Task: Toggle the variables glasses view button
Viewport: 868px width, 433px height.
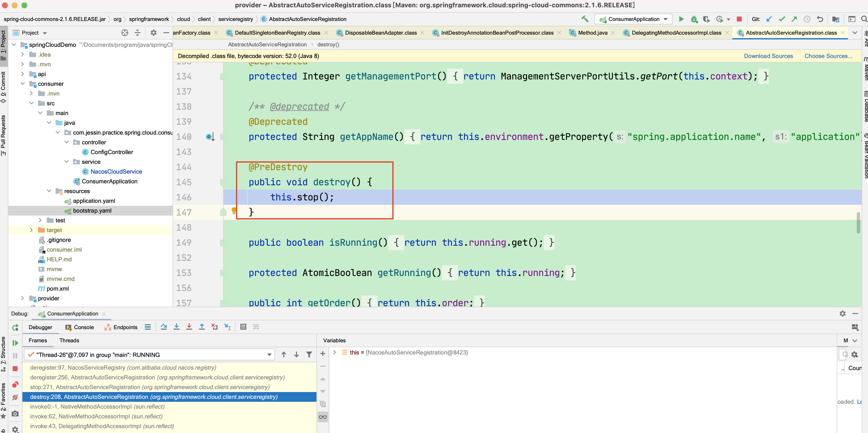Action: 323,417
